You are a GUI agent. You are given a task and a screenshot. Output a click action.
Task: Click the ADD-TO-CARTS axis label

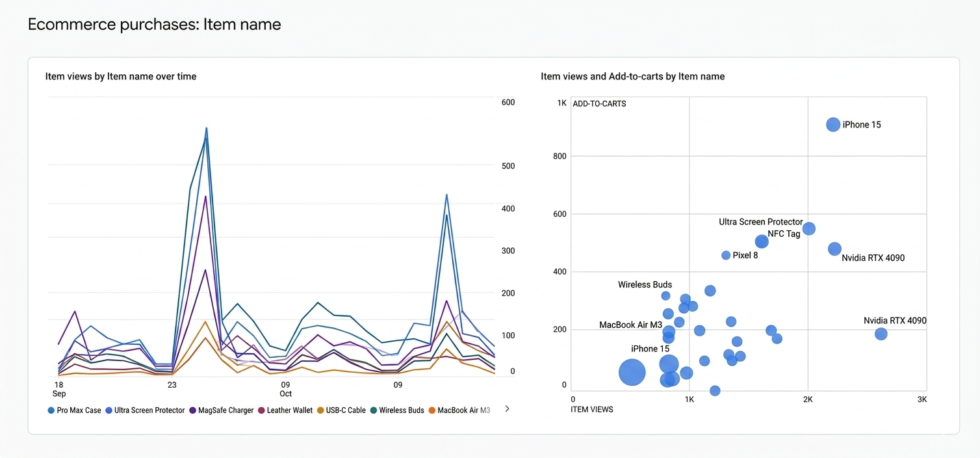pyautogui.click(x=599, y=103)
